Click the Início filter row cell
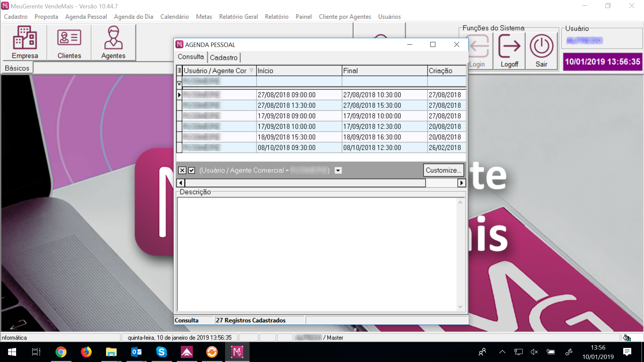 (x=299, y=81)
